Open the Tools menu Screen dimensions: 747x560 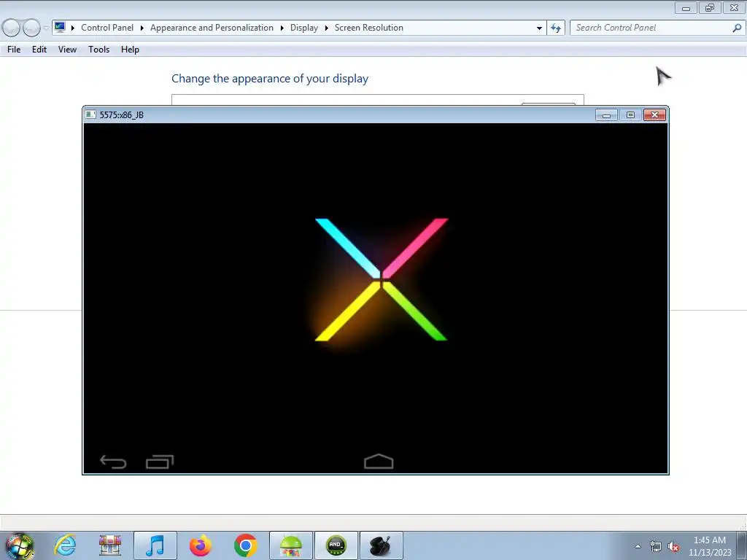[98, 50]
